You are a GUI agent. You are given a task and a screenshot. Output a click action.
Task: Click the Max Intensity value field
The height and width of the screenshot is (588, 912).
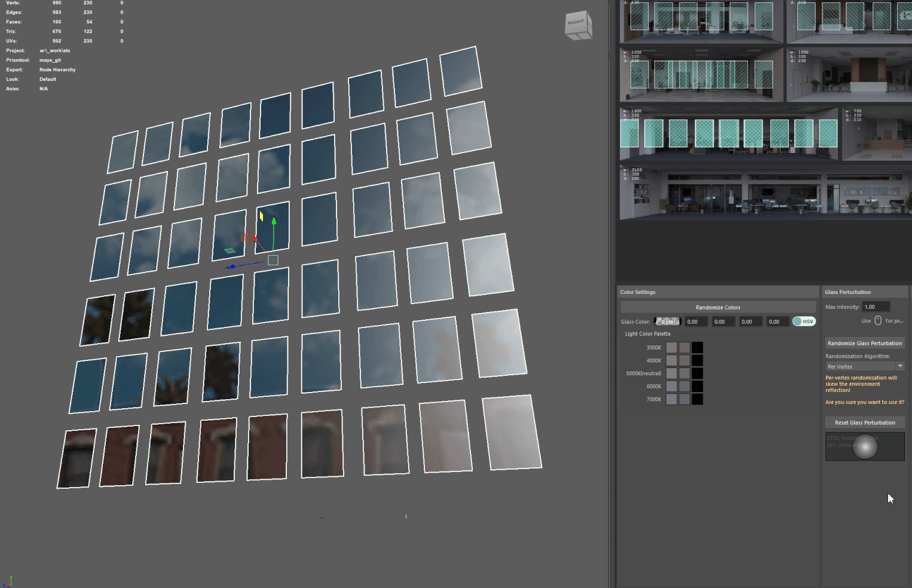[x=876, y=307]
